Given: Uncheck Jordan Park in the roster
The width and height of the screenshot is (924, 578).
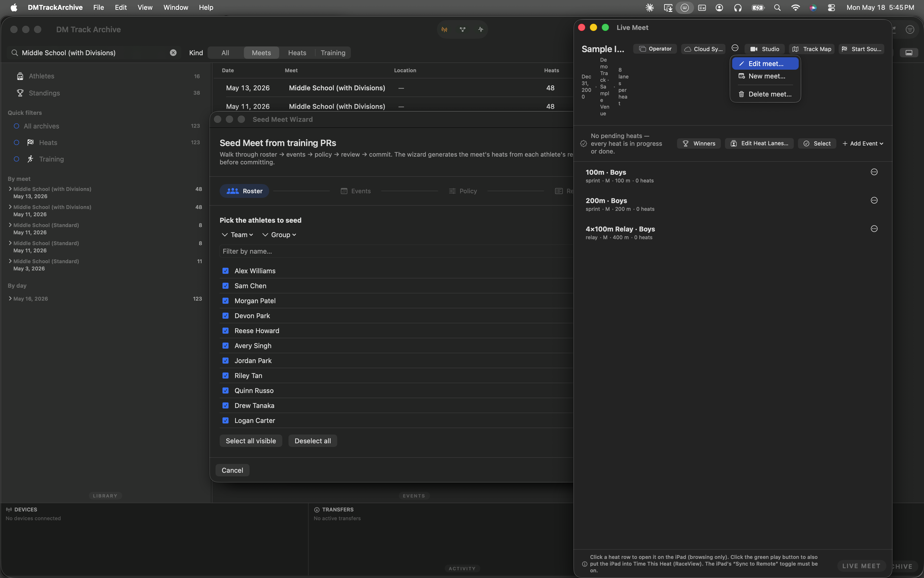Looking at the screenshot, I should tap(225, 360).
